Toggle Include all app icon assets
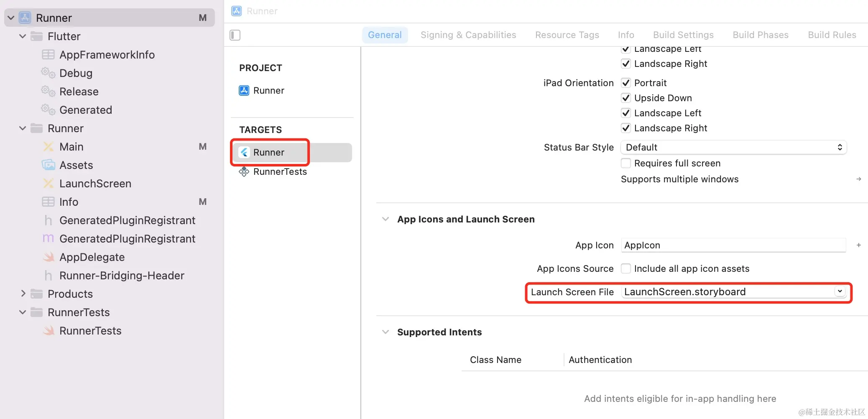Image resolution: width=868 pixels, height=419 pixels. (x=626, y=268)
